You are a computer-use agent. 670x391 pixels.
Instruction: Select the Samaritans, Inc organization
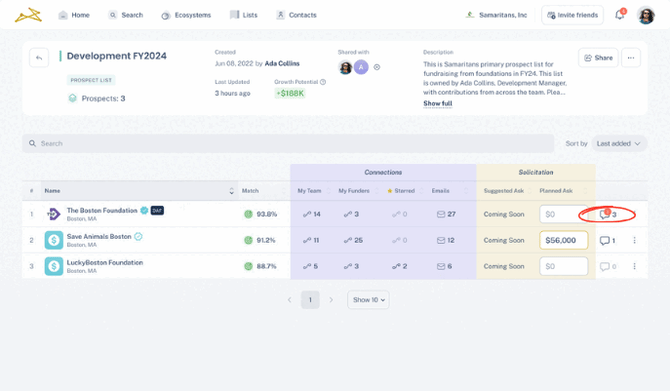[496, 15]
